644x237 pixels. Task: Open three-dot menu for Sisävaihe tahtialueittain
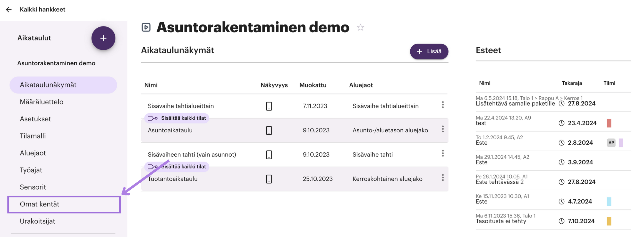click(442, 105)
